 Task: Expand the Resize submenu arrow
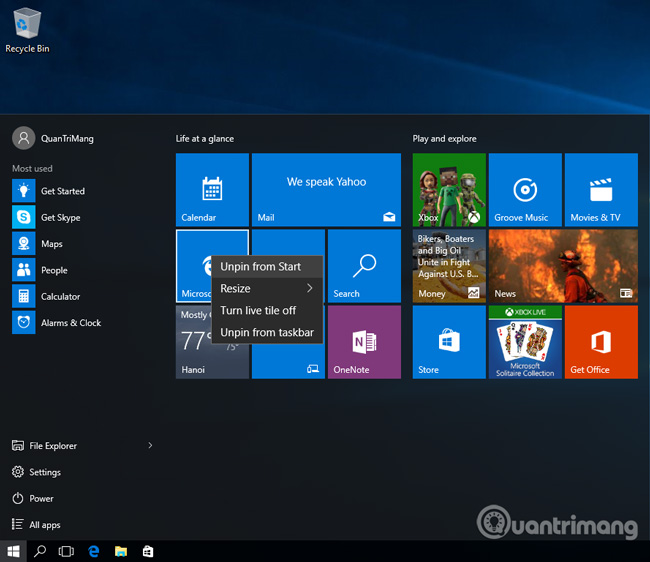pyautogui.click(x=310, y=288)
